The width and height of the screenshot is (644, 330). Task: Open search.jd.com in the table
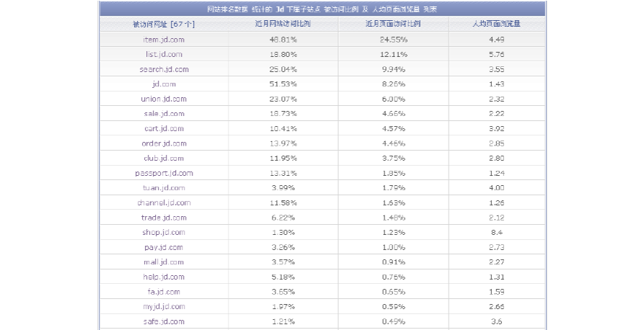pyautogui.click(x=164, y=69)
